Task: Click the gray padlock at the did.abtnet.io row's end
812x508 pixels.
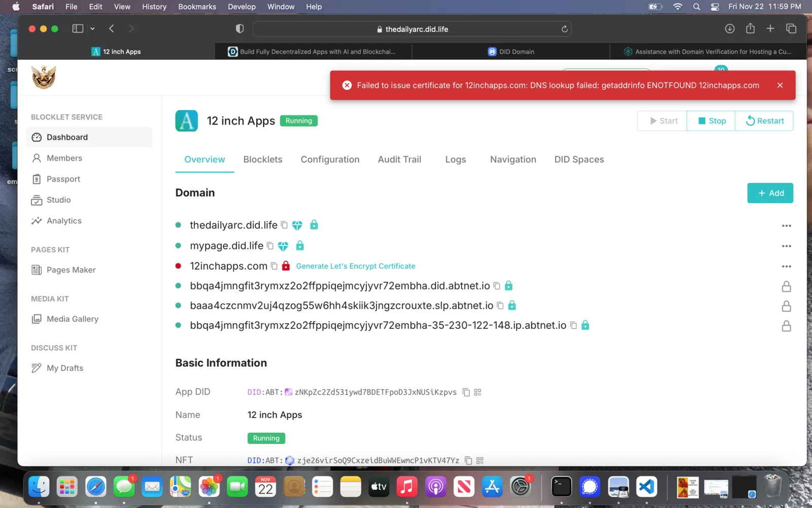Action: pos(786,287)
